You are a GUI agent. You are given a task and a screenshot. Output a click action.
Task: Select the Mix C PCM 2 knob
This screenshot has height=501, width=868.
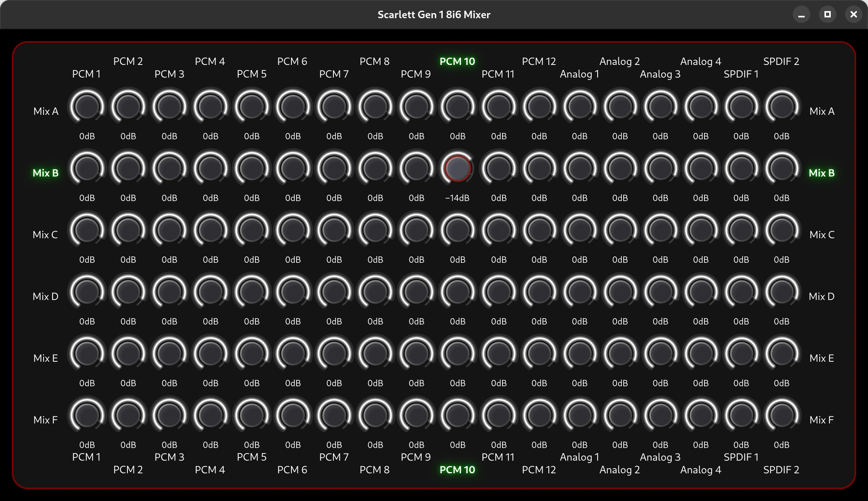(128, 230)
